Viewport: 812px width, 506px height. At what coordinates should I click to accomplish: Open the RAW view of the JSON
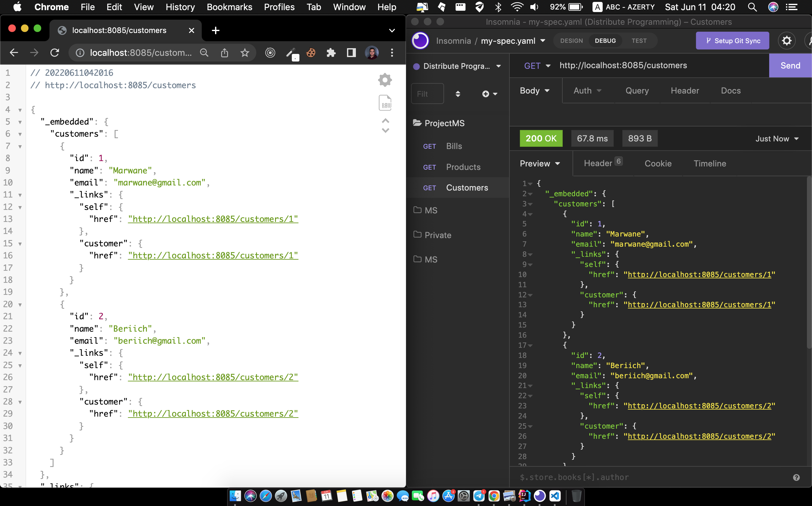click(385, 103)
